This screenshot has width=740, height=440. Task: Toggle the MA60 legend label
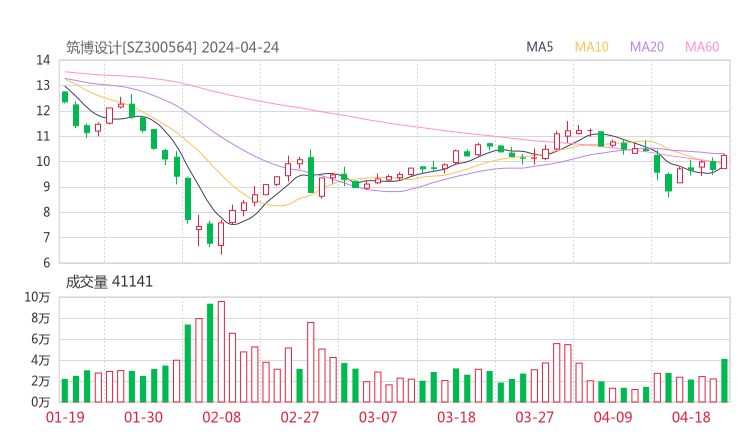(x=702, y=47)
